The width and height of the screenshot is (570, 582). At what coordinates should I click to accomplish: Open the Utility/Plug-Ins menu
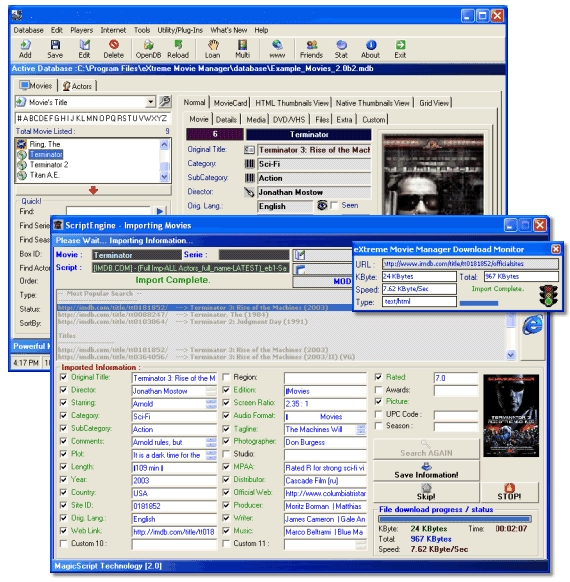[180, 30]
